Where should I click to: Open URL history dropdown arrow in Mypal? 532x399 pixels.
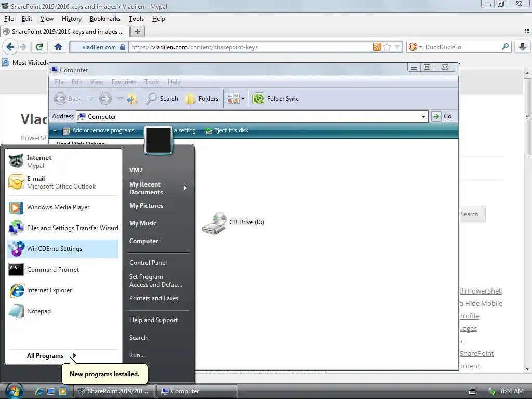397,47
